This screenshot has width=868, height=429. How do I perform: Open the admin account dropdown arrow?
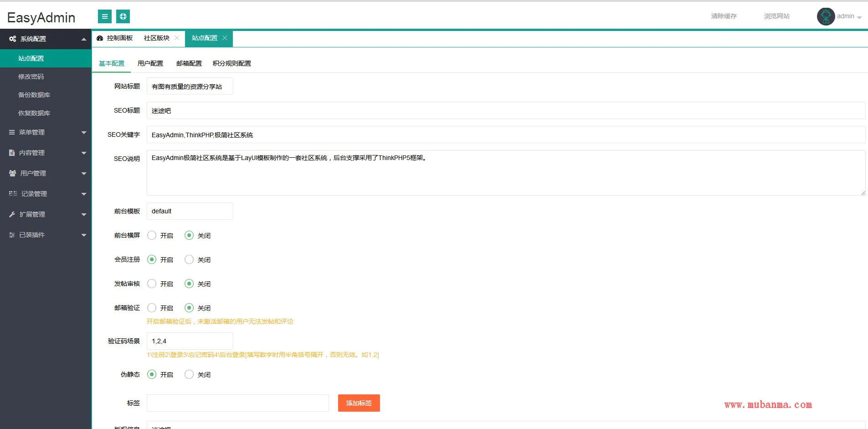(x=859, y=17)
